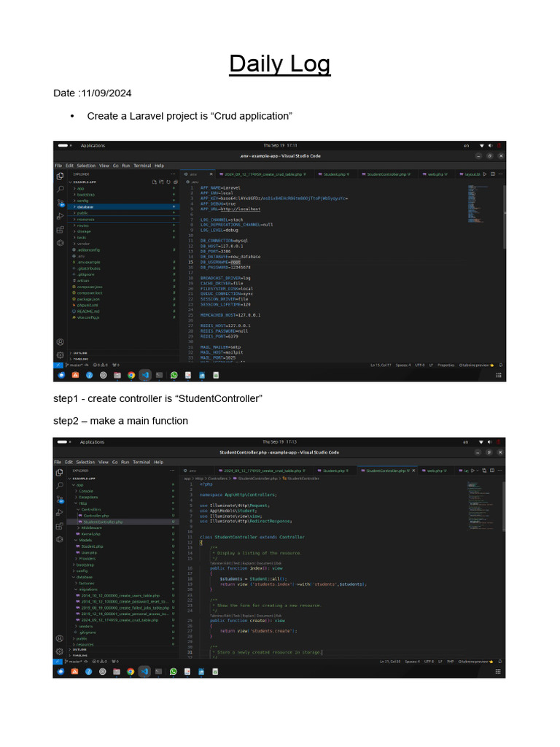Open Terminal in StudentController.php window dock
The height and width of the screenshot is (747, 560).
coord(158,672)
